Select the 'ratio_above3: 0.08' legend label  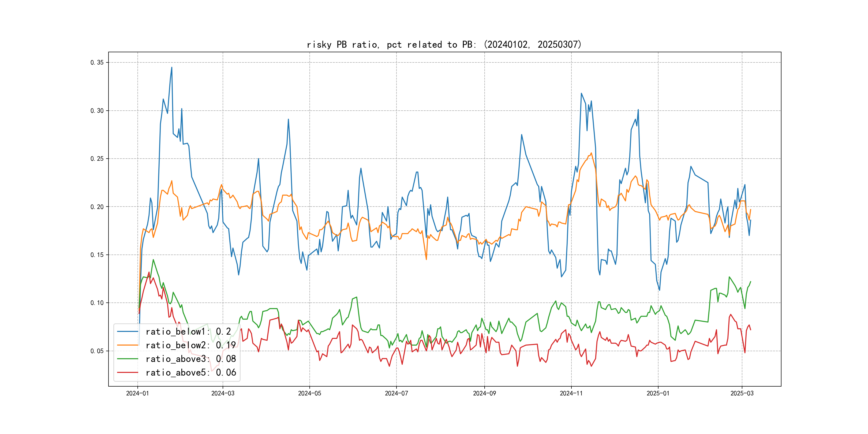(190, 359)
